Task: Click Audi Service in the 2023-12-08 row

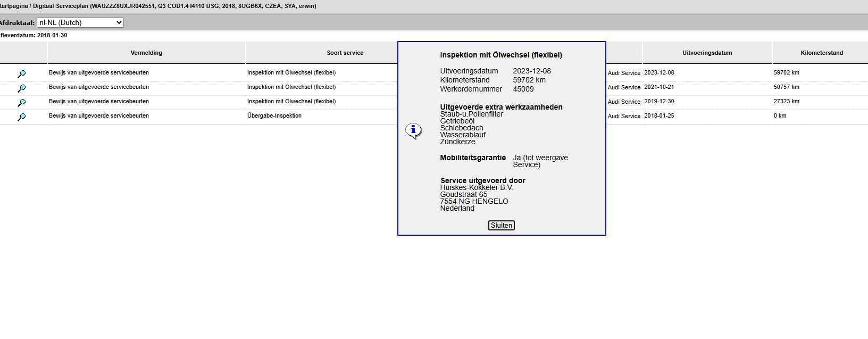Action: pyautogui.click(x=624, y=73)
